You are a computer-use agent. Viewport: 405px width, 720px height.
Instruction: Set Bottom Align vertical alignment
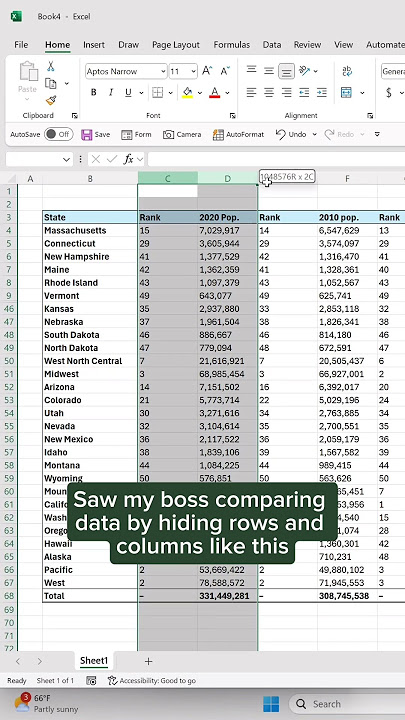click(x=286, y=71)
